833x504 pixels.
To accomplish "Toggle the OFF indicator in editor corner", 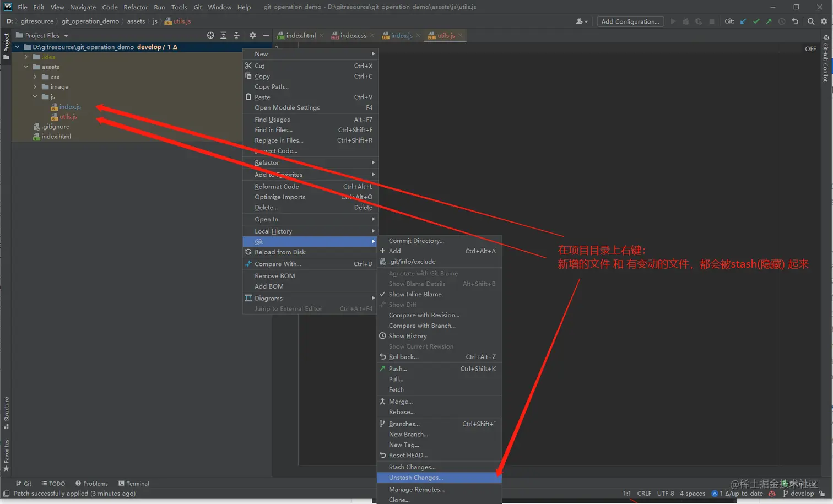I will click(x=810, y=49).
